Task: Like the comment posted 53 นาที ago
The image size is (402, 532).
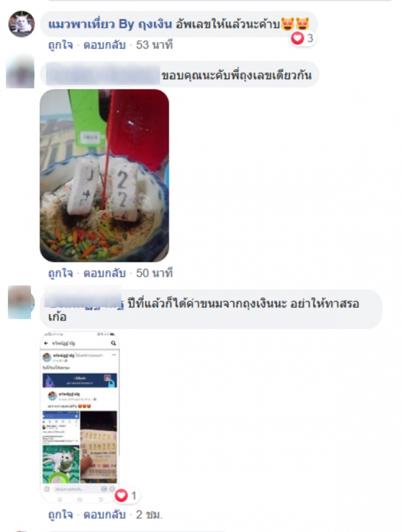Action: [61, 45]
